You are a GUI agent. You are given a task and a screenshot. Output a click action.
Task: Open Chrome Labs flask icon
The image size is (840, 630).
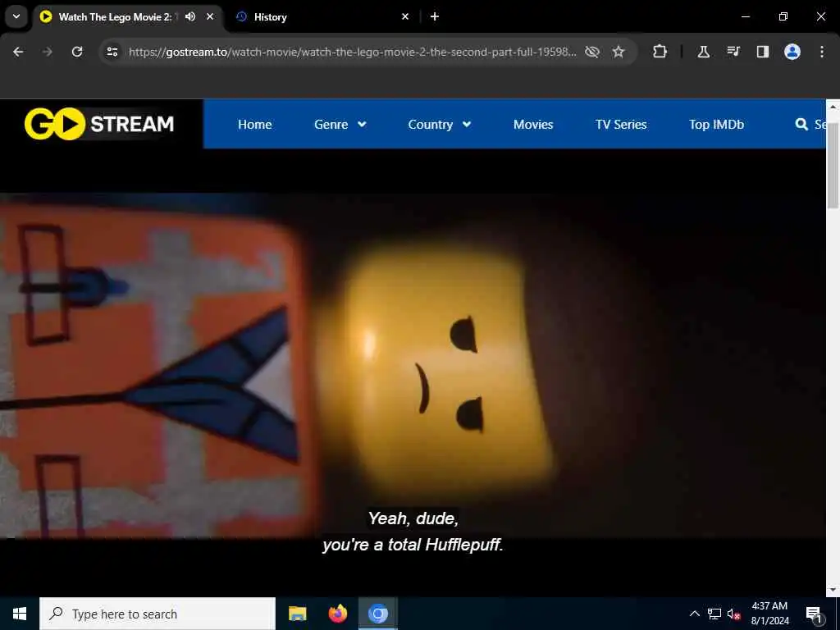tap(703, 52)
